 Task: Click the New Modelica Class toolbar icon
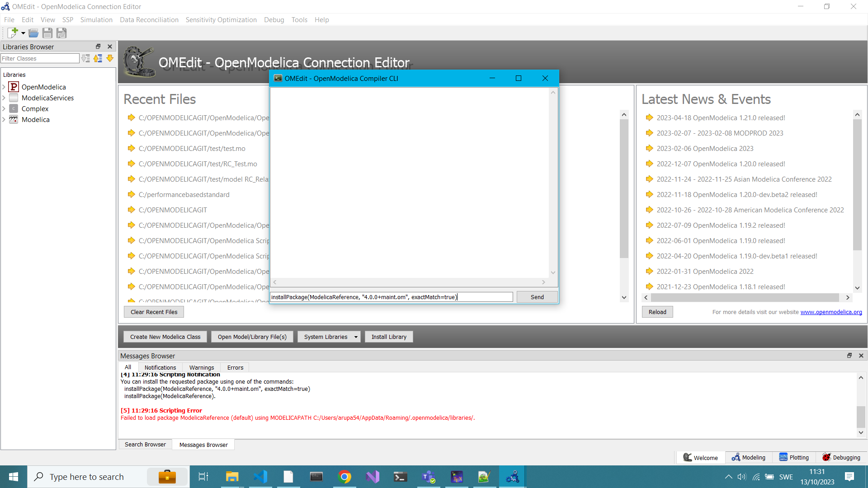(12, 33)
